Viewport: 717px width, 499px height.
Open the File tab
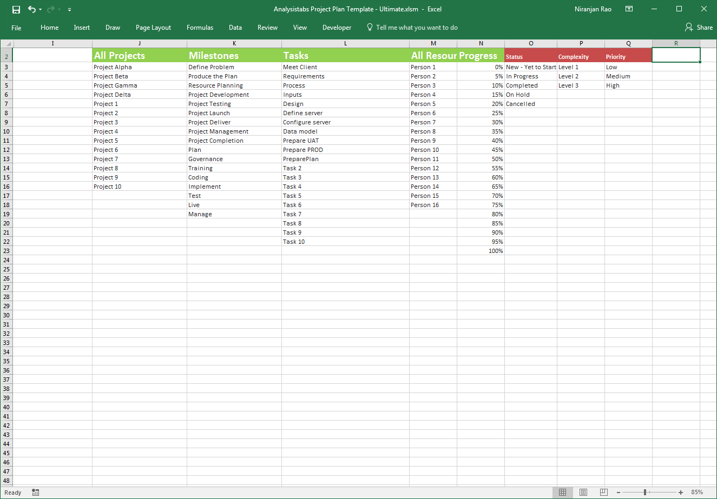click(16, 28)
